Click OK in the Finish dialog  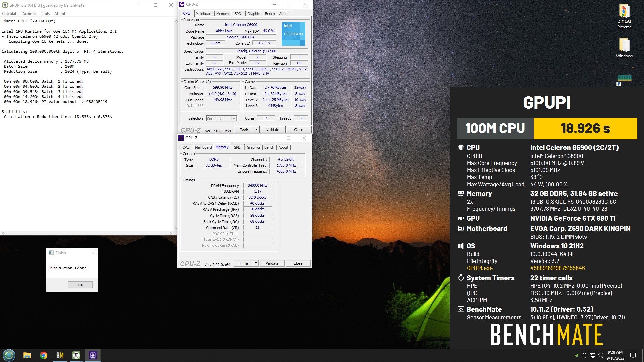80,285
